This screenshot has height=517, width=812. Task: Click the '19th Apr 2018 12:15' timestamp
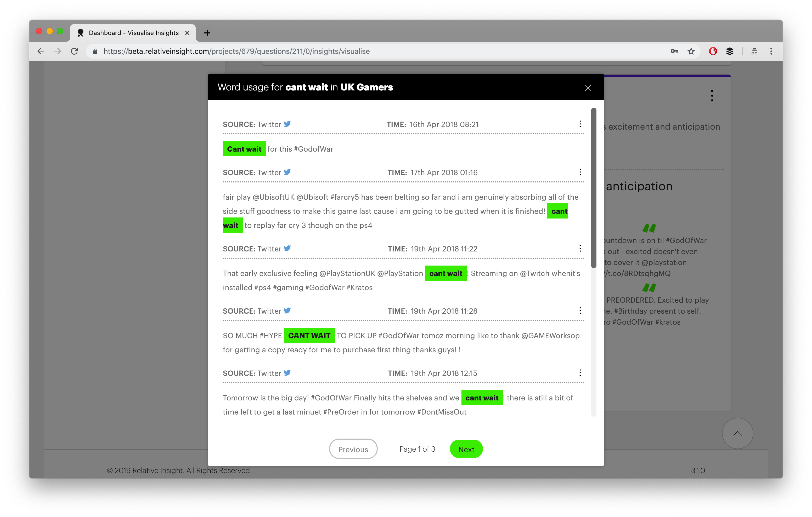click(444, 373)
